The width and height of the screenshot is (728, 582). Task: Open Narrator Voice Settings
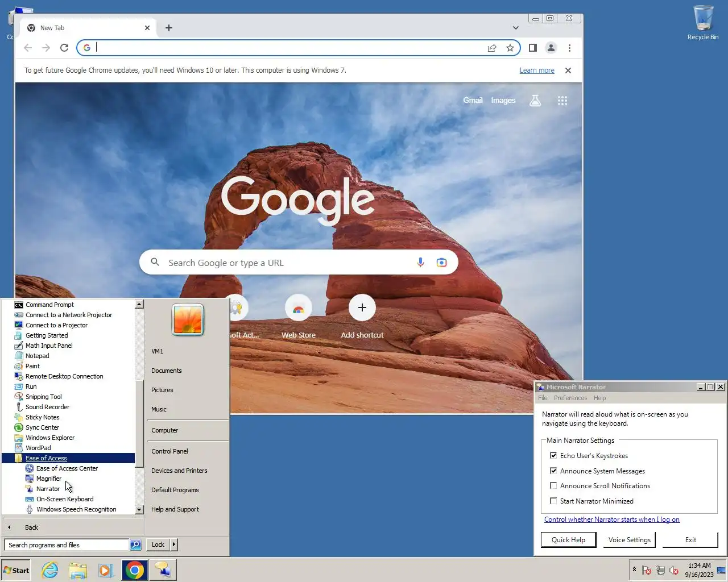[x=629, y=540]
